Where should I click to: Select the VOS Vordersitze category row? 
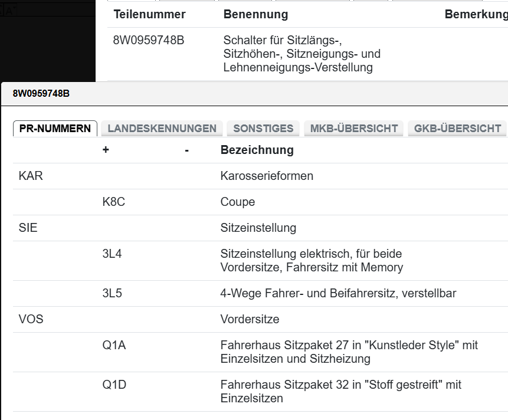point(31,319)
